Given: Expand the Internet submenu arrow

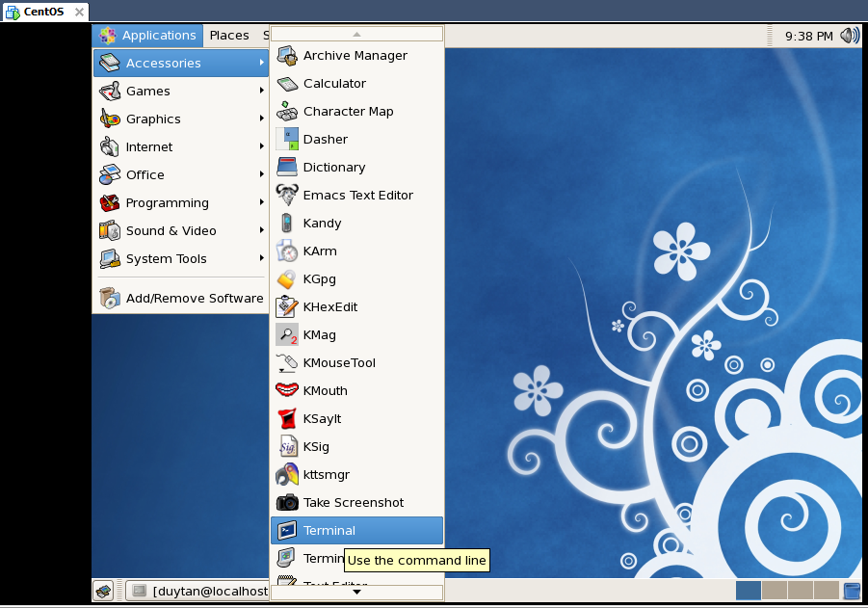Looking at the screenshot, I should pos(261,146).
